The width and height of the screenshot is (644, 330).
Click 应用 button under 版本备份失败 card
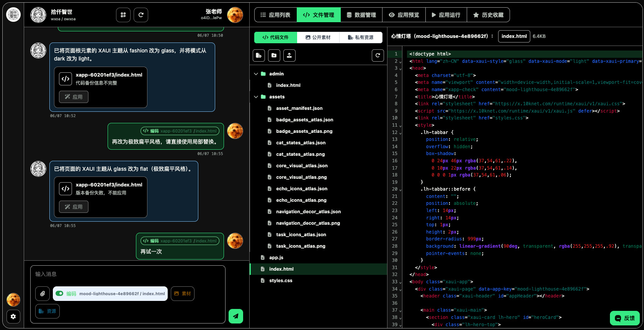pos(74,207)
